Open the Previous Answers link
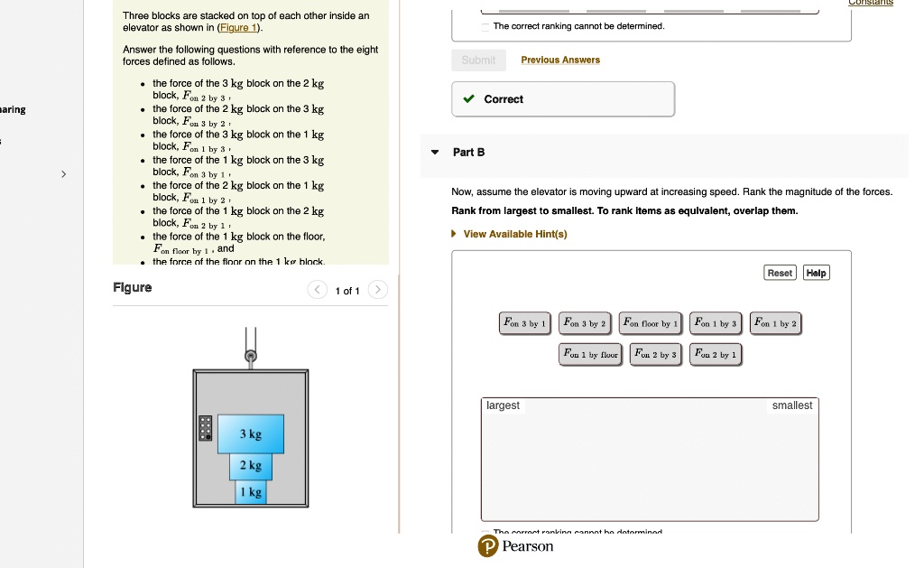Image resolution: width=924 pixels, height=568 pixels. 560,60
